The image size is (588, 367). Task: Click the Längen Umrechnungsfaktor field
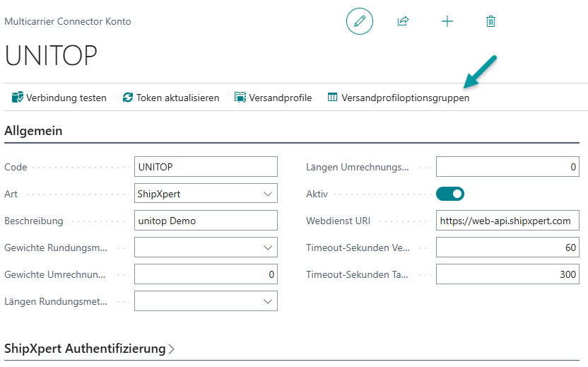click(507, 167)
